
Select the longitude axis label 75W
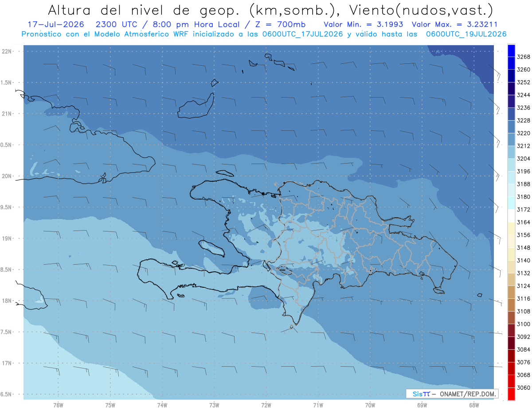tap(110, 405)
